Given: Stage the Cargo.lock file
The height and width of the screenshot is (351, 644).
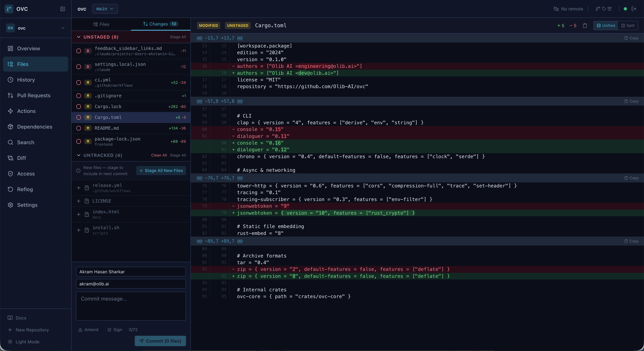Looking at the screenshot, I should pyautogui.click(x=78, y=107).
